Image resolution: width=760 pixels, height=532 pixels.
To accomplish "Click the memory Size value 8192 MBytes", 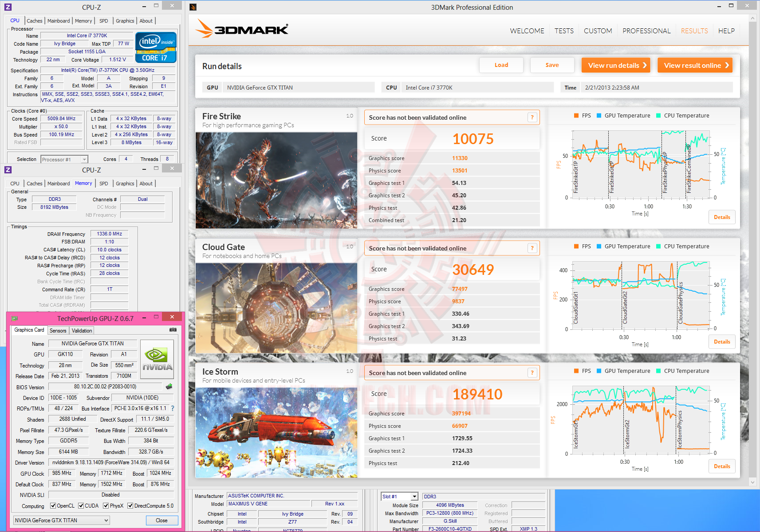I will [x=54, y=207].
